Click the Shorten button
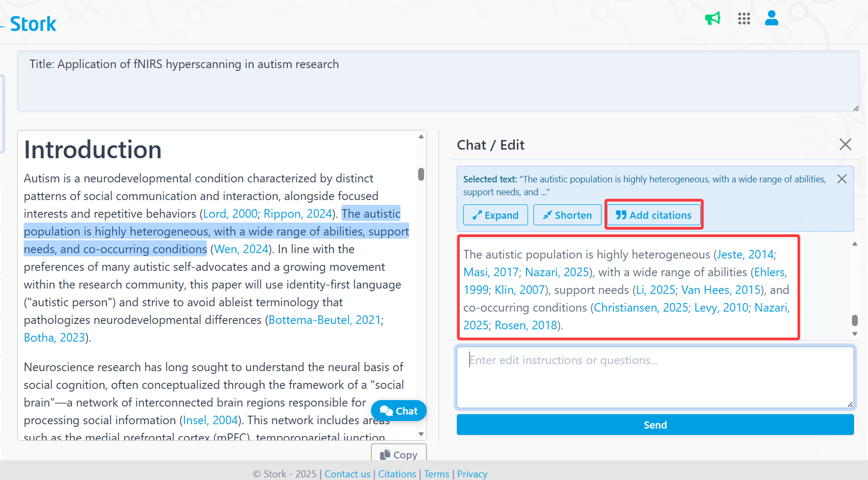The height and width of the screenshot is (480, 868). click(567, 215)
